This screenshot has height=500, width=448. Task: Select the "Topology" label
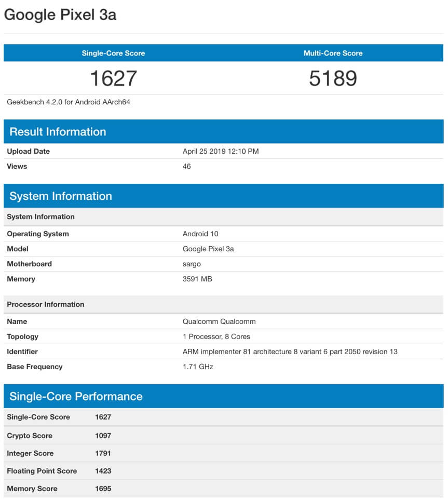point(23,336)
